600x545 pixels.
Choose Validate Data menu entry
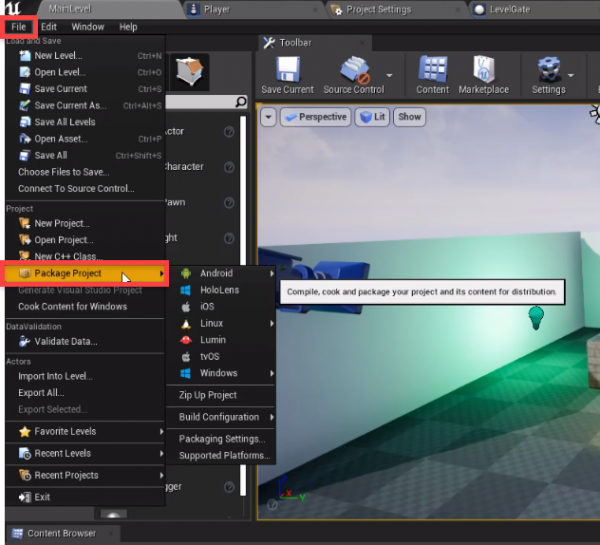pos(85,341)
